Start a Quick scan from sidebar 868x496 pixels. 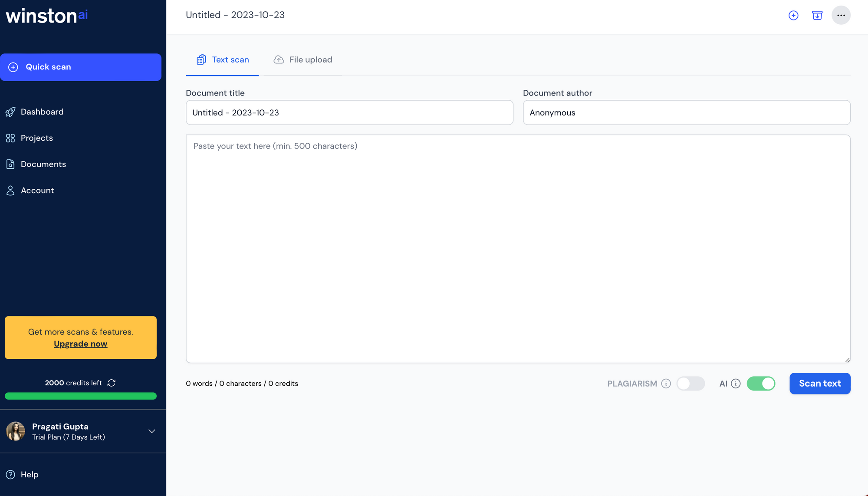pyautogui.click(x=81, y=67)
